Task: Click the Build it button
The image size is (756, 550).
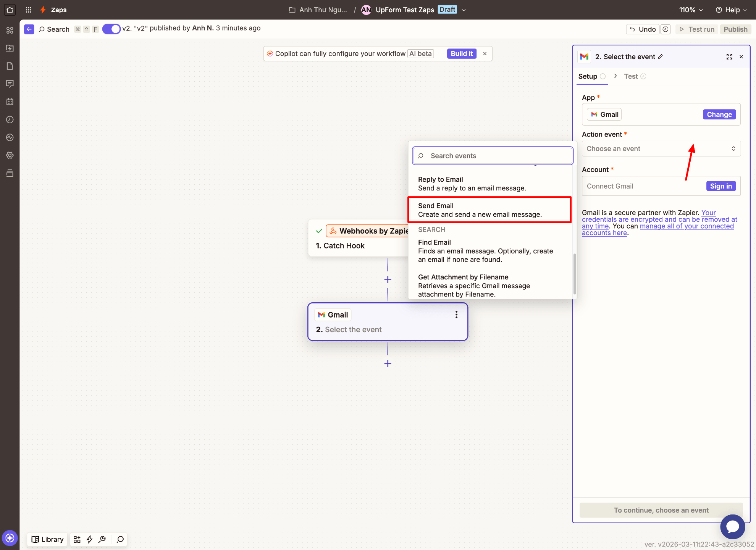Action: pyautogui.click(x=462, y=54)
